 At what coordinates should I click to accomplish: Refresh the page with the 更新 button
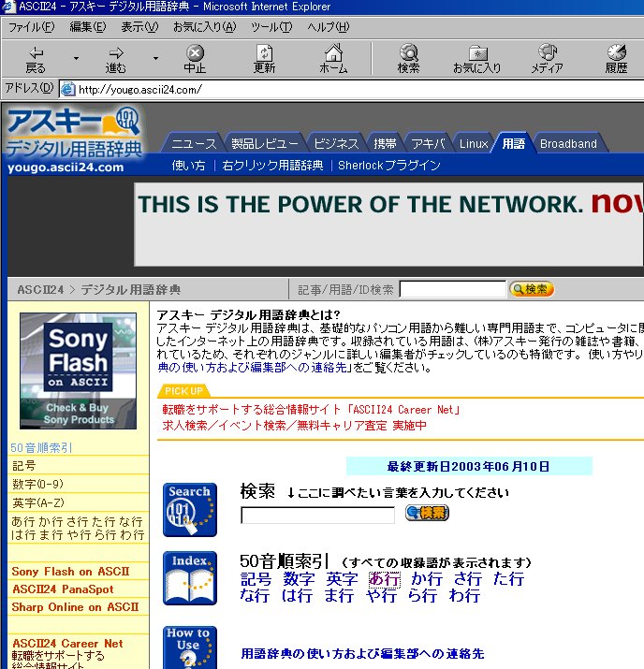pyautogui.click(x=264, y=60)
